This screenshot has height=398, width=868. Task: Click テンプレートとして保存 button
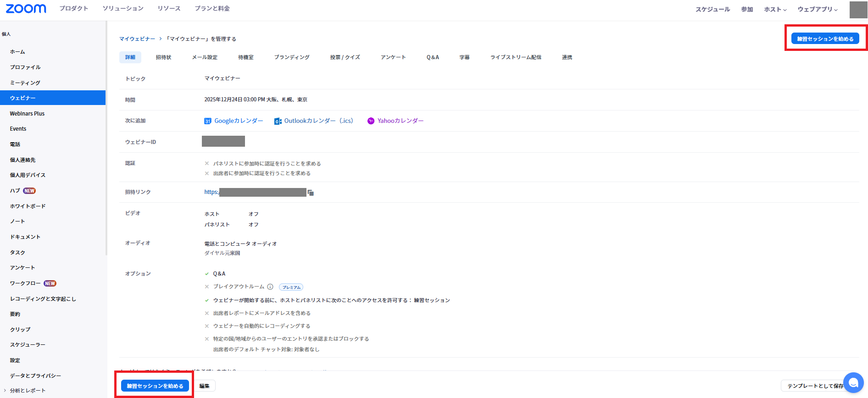(813, 386)
